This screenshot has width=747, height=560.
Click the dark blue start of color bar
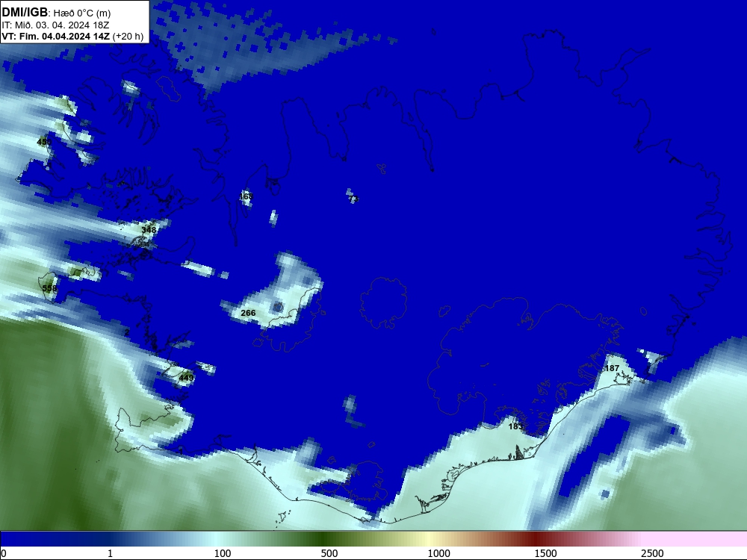(x=28, y=539)
